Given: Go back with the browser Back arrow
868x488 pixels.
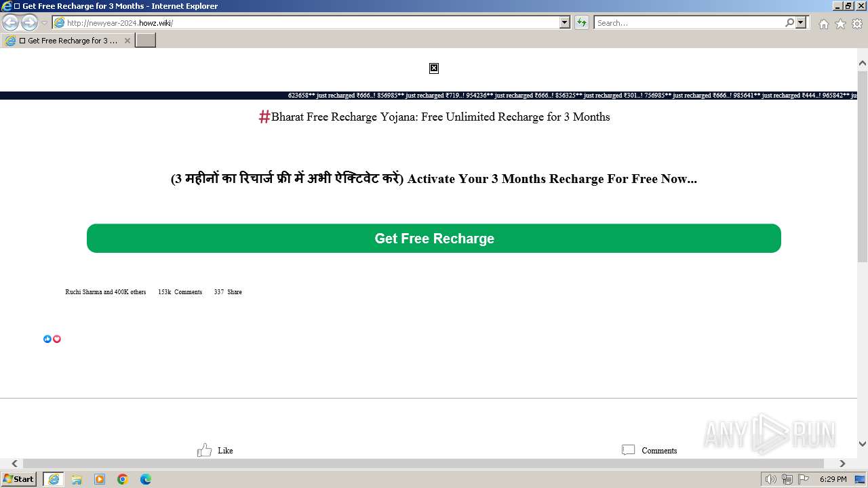Looking at the screenshot, I should 10,23.
